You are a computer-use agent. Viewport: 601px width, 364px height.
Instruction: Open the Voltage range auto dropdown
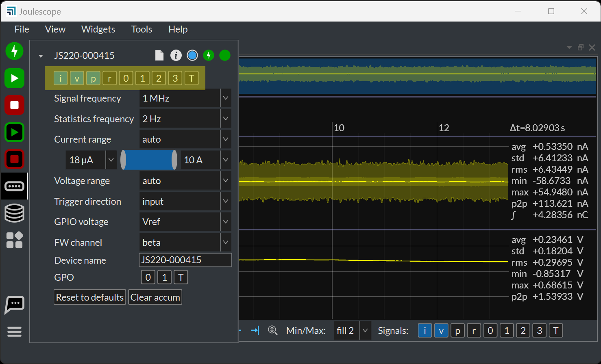(x=185, y=181)
